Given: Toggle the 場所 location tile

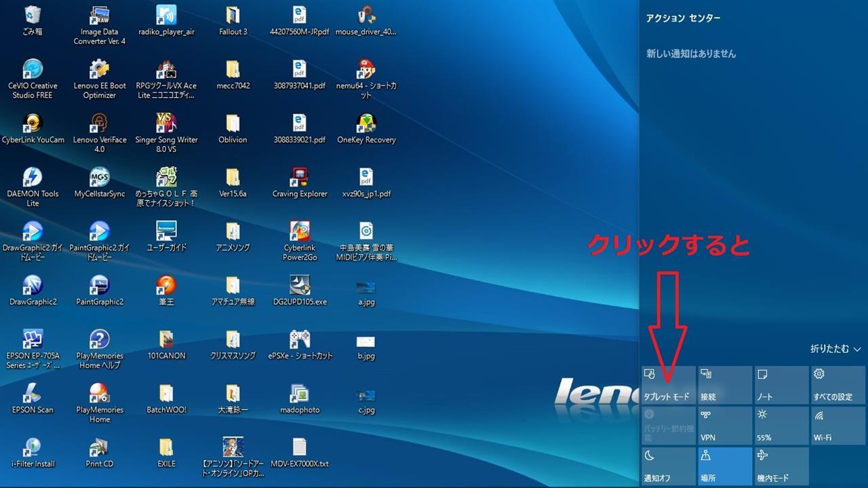Looking at the screenshot, I should 726,466.
